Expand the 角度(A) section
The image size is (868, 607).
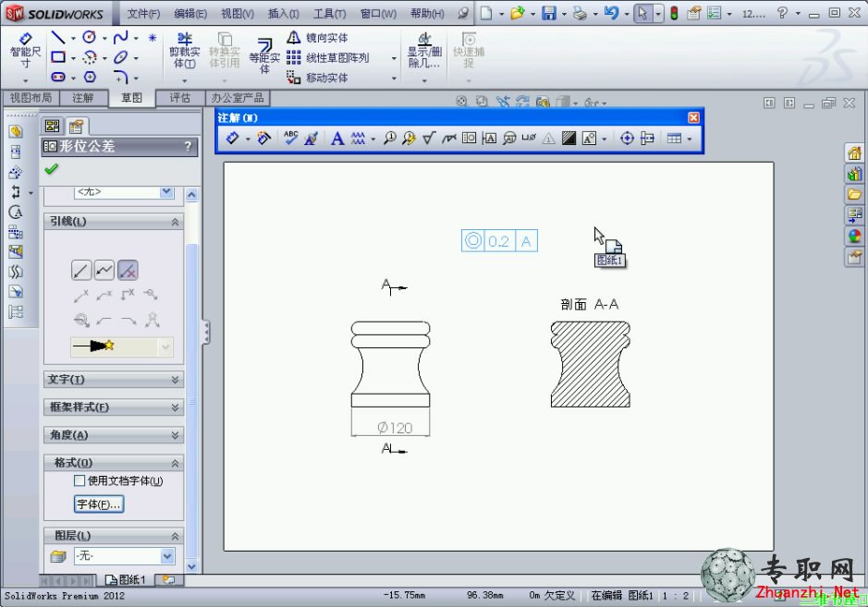[x=175, y=435]
